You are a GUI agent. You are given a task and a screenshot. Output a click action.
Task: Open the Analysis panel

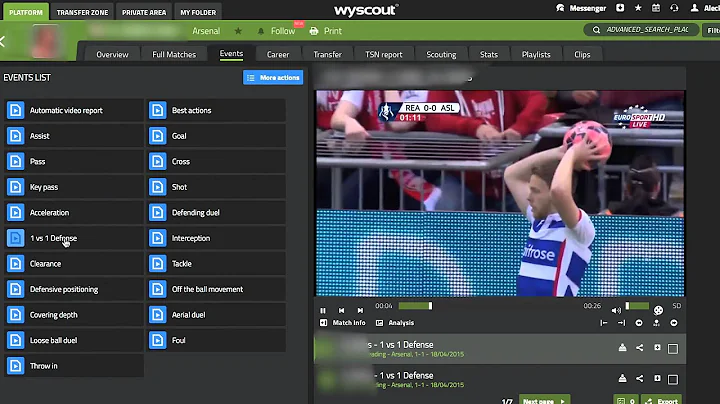[395, 323]
